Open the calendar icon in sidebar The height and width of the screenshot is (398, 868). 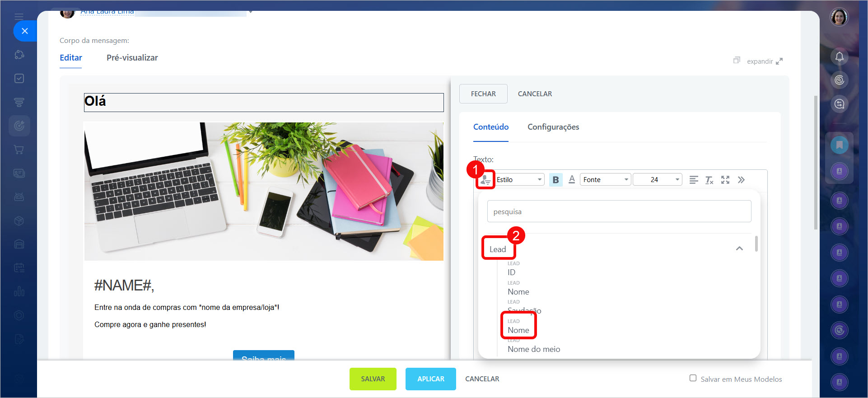pyautogui.click(x=19, y=268)
